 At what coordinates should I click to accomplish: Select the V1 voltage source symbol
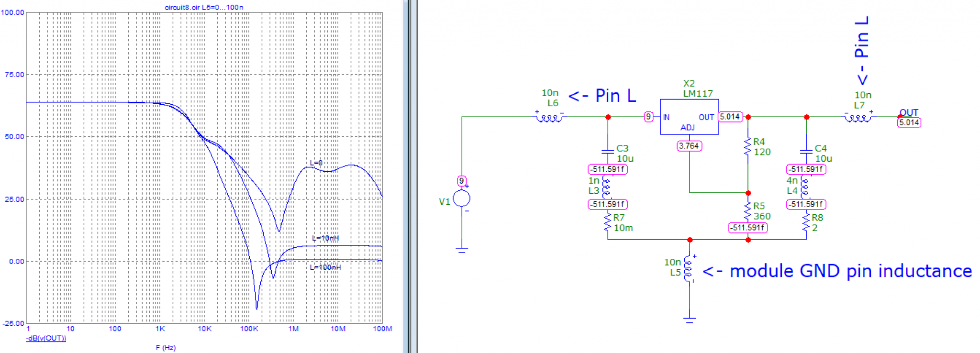(462, 198)
